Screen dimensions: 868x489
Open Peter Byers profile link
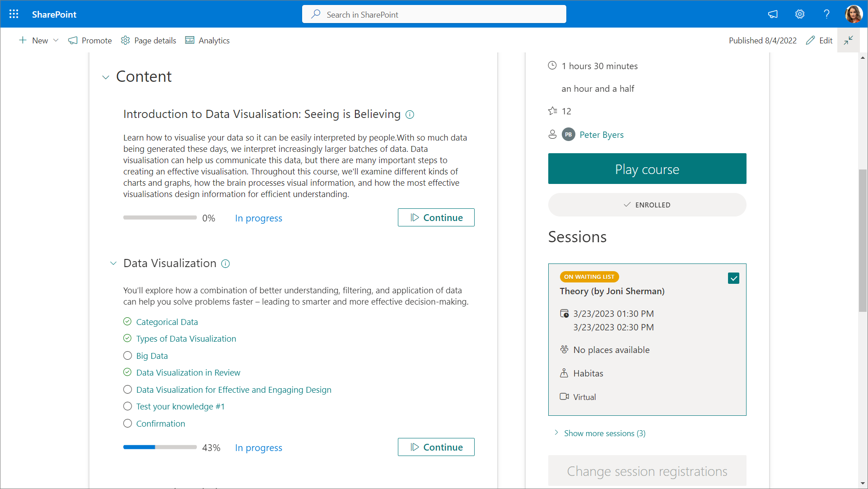[x=601, y=135]
